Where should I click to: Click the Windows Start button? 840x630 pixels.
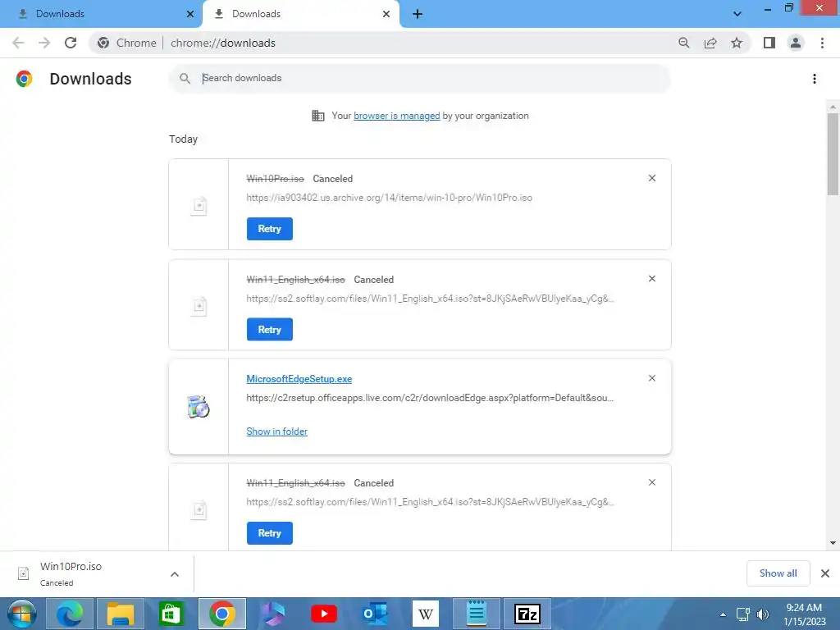(x=21, y=614)
